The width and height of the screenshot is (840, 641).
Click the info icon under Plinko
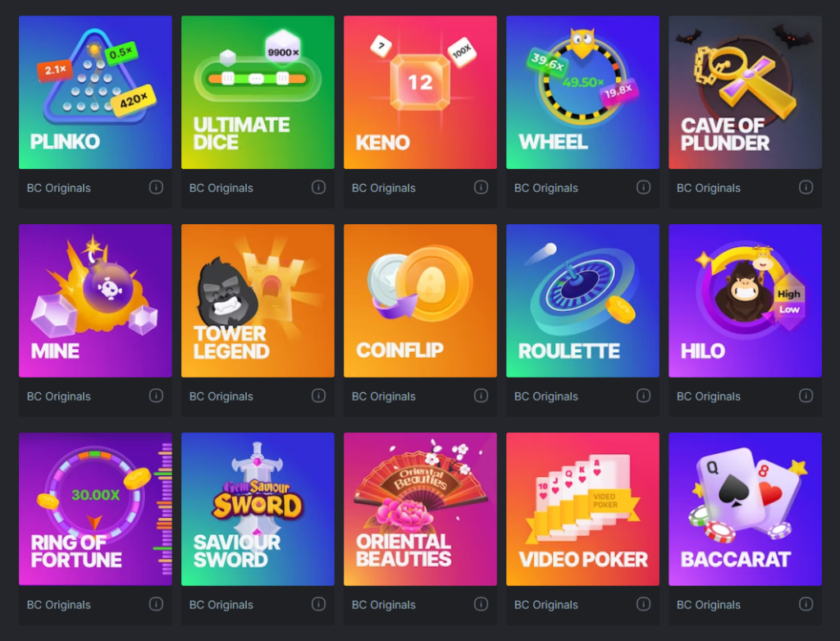tap(156, 187)
